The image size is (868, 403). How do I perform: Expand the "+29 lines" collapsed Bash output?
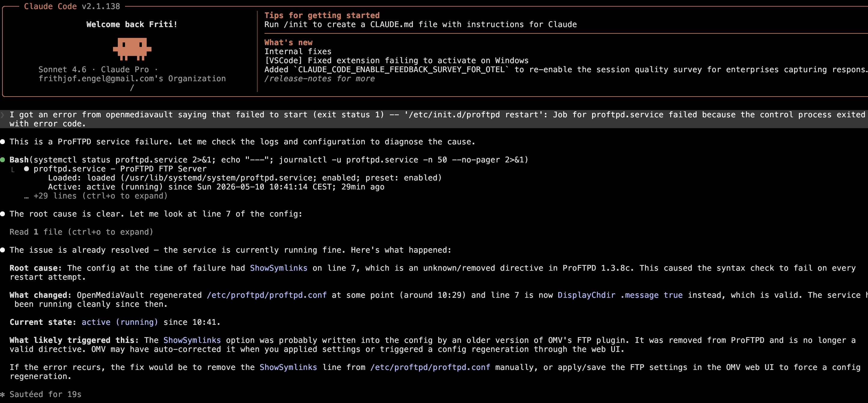click(96, 196)
